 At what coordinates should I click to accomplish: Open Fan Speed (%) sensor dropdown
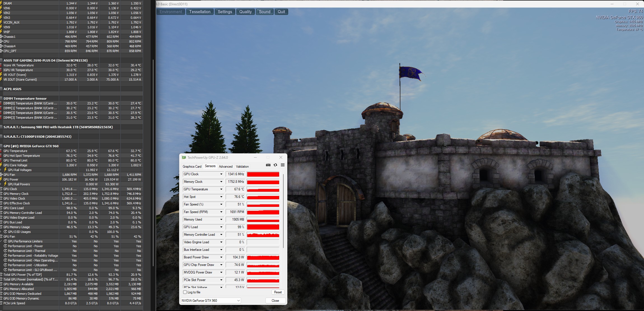coord(221,204)
